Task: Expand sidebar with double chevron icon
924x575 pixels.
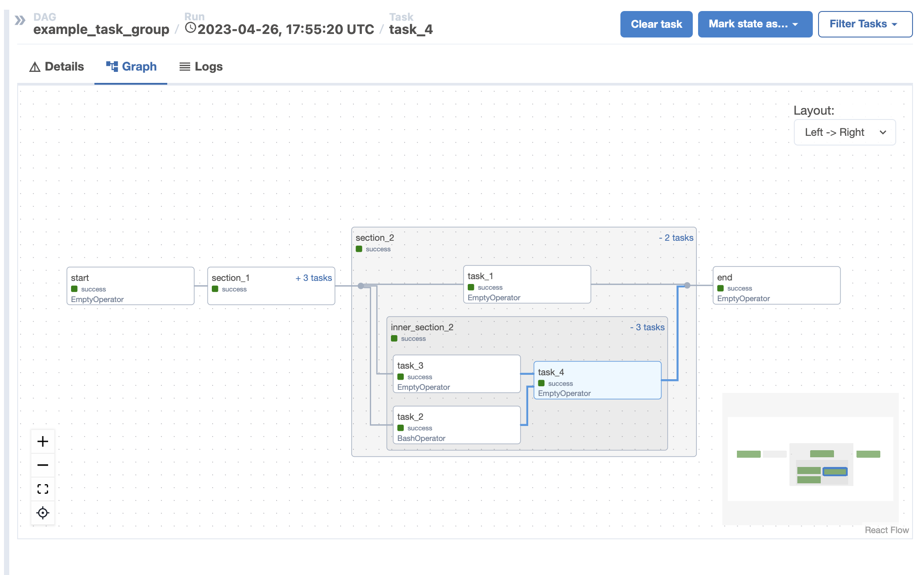Action: [x=20, y=20]
